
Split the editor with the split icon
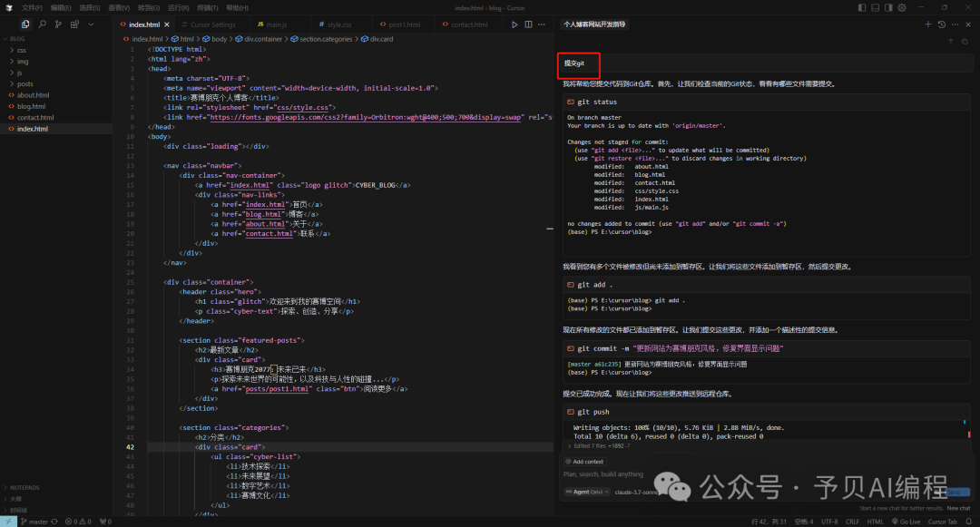[x=528, y=24]
